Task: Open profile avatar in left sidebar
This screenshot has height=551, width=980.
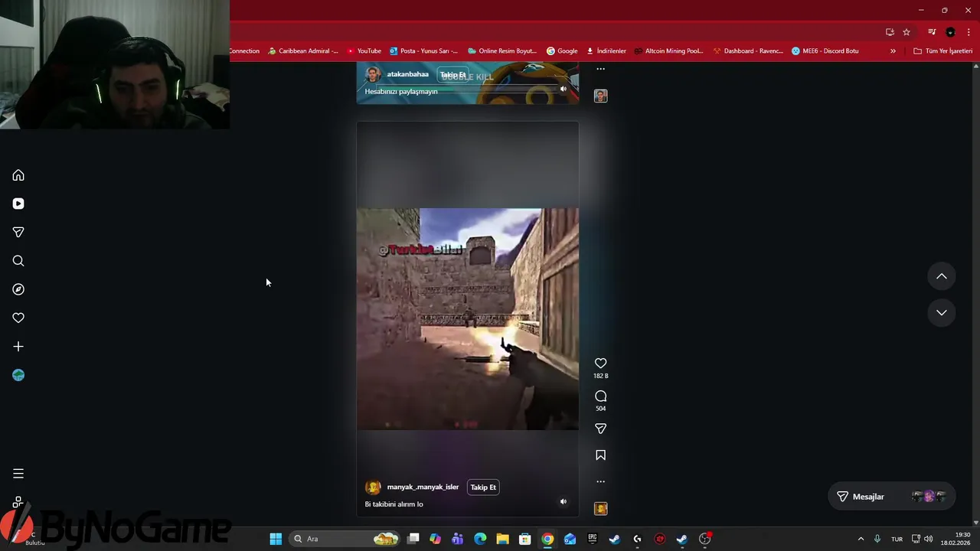Action: point(18,375)
